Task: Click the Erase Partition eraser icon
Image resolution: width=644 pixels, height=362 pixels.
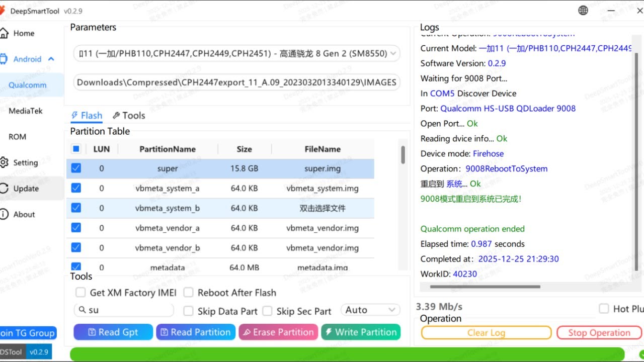Action: tap(247, 332)
